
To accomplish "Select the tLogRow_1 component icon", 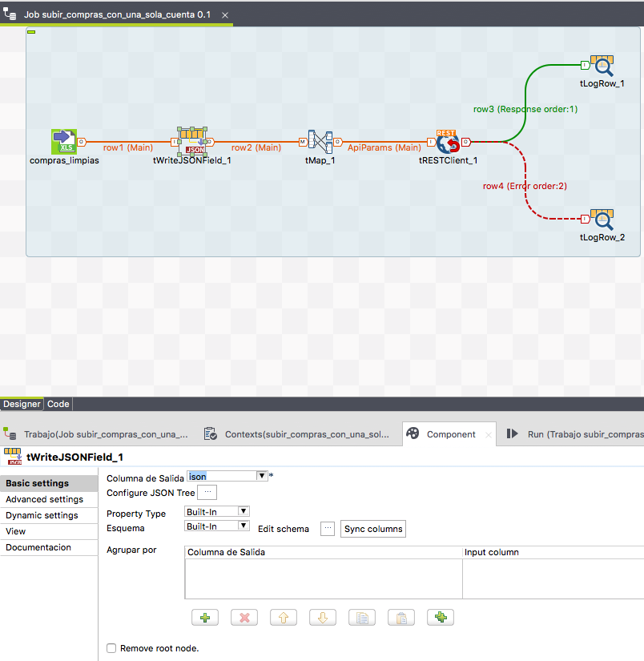I will (602, 66).
